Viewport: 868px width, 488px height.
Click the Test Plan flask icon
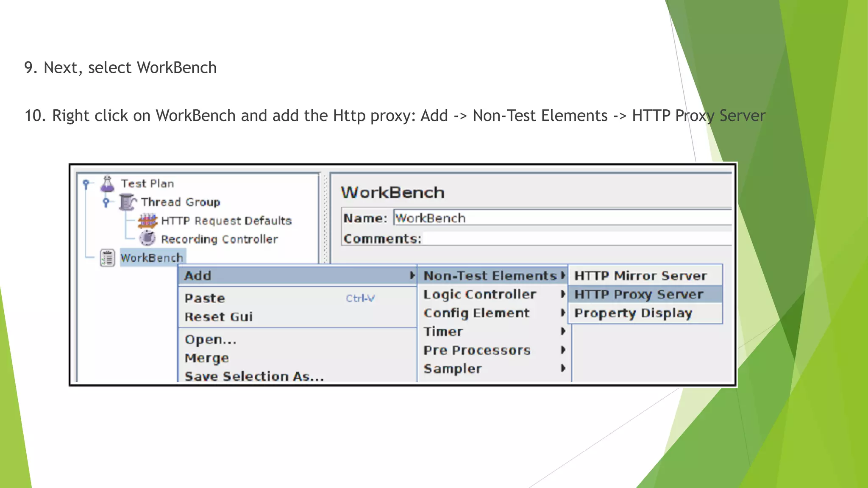(x=107, y=184)
